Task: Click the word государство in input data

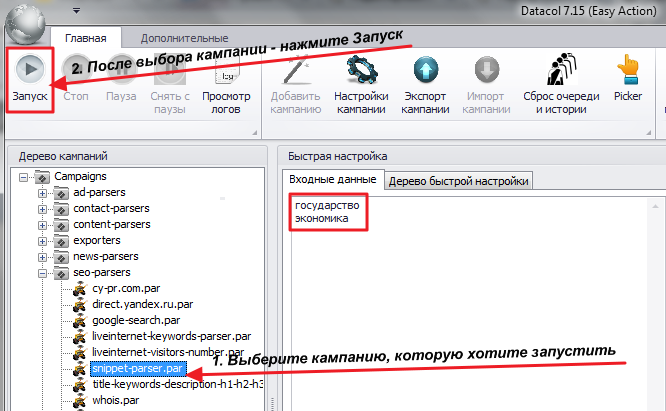Action: [x=327, y=206]
